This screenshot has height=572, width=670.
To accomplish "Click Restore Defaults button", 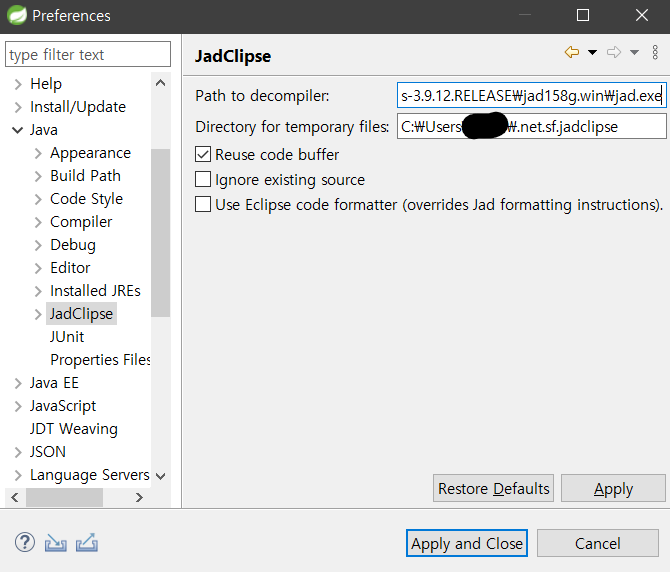I will [x=493, y=488].
